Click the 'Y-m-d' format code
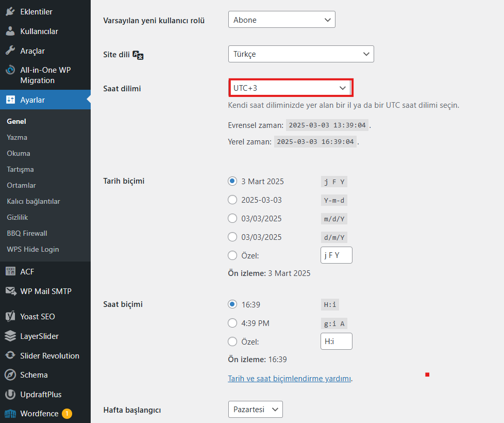This screenshot has width=504, height=423. (x=334, y=200)
